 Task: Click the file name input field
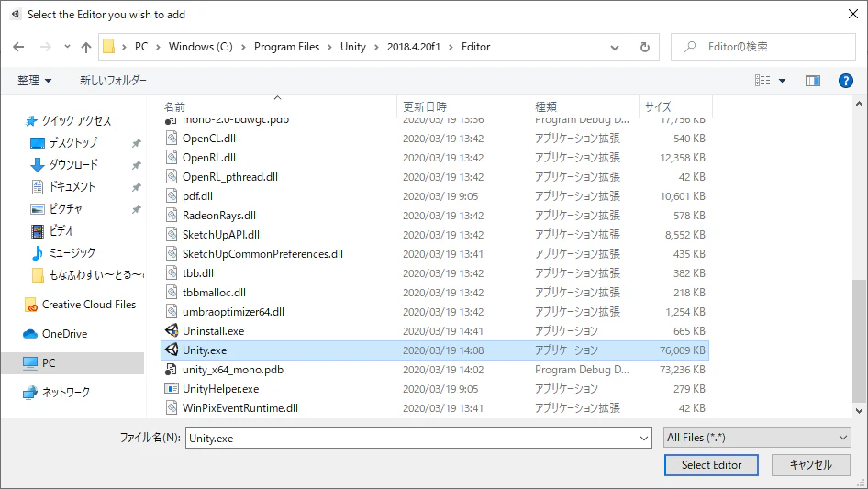412,438
